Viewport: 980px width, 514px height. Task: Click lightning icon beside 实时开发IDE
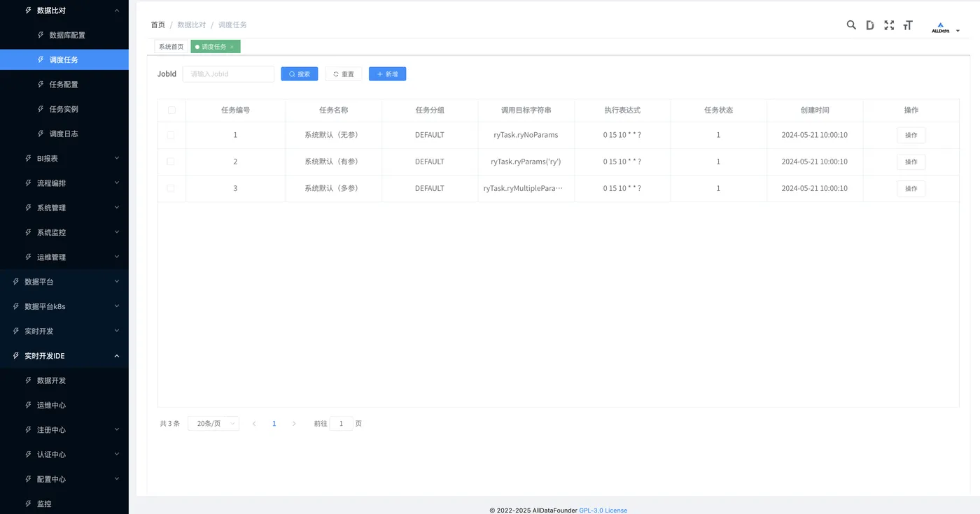click(x=16, y=356)
